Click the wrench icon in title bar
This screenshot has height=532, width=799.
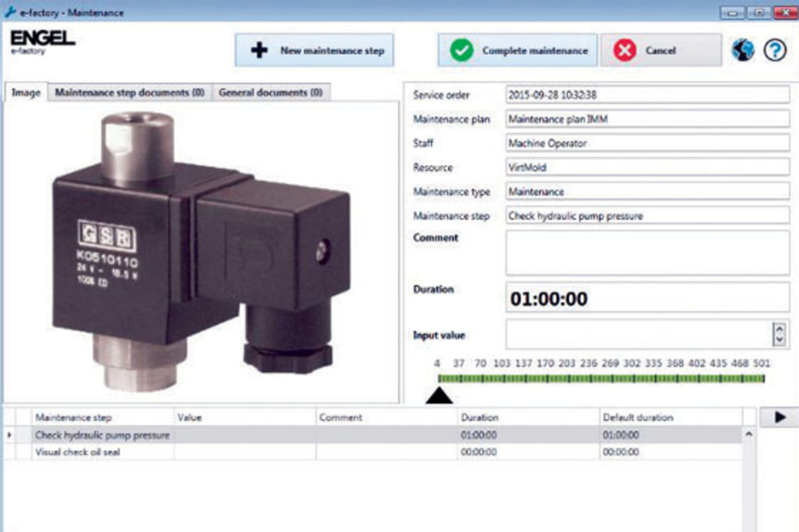click(x=10, y=12)
